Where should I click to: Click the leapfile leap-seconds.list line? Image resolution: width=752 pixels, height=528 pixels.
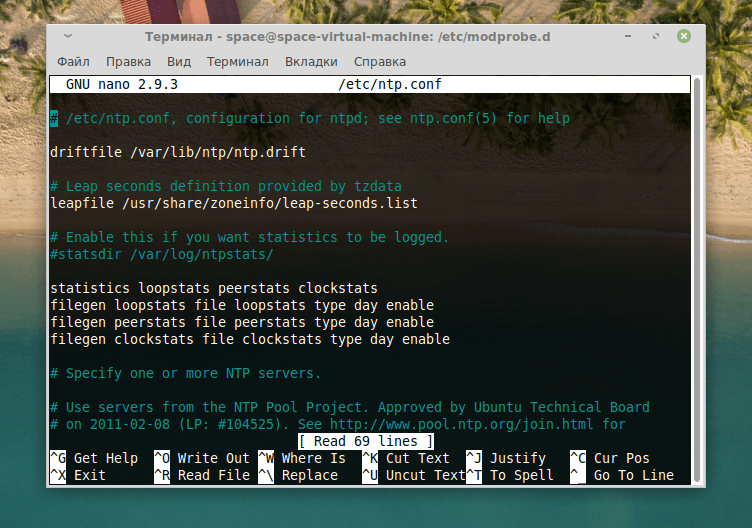point(234,203)
